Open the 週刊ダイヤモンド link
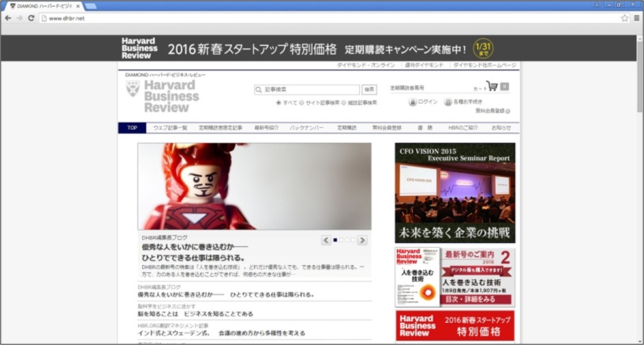Viewport: 644px width, 345px height. [424, 65]
